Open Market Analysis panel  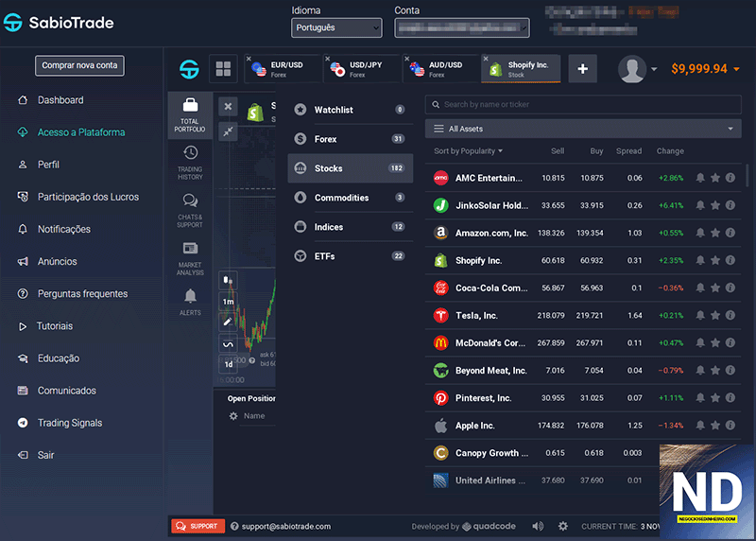[x=190, y=258]
